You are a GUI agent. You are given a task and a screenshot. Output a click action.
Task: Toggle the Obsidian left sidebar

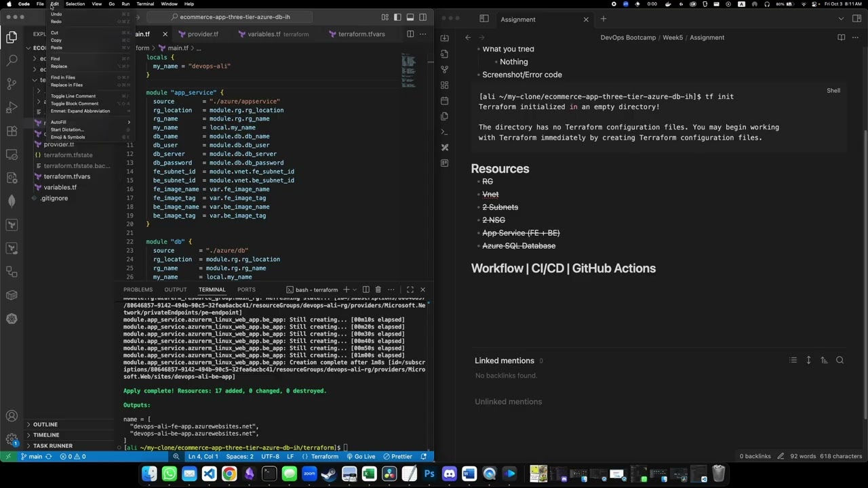(484, 19)
